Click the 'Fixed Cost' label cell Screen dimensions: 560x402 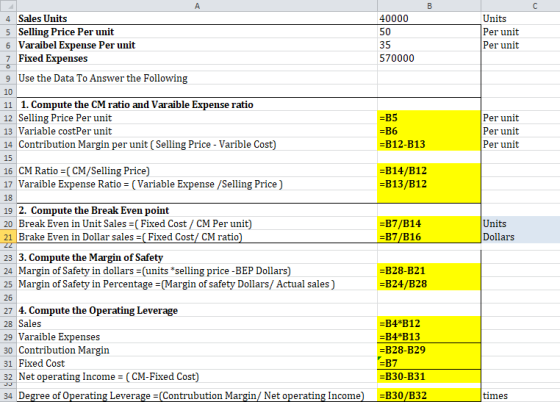pyautogui.click(x=197, y=363)
